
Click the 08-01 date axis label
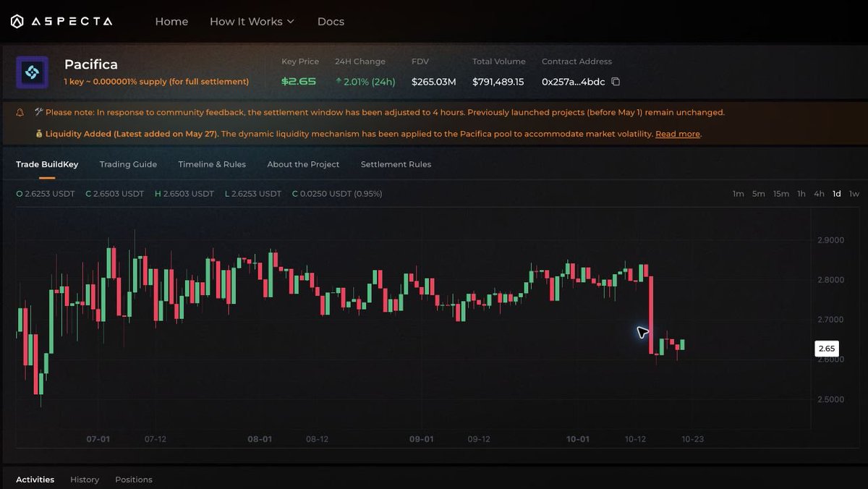(x=260, y=439)
